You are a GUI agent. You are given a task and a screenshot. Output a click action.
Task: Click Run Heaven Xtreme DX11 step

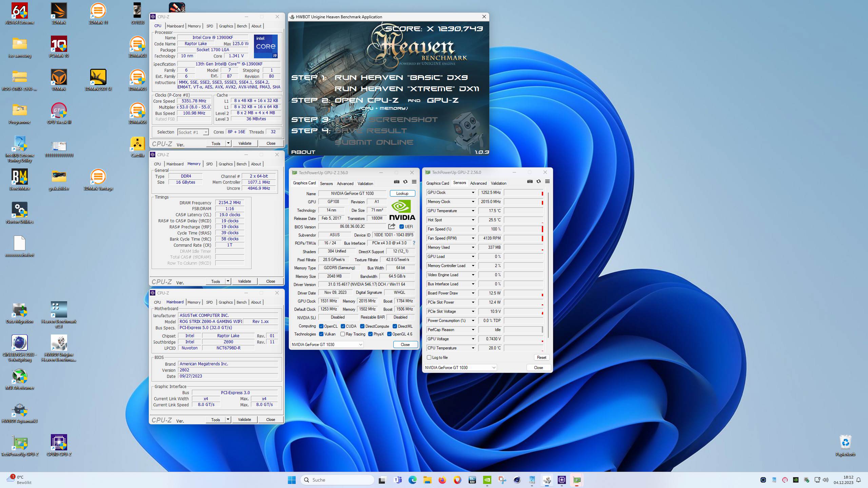click(x=407, y=89)
